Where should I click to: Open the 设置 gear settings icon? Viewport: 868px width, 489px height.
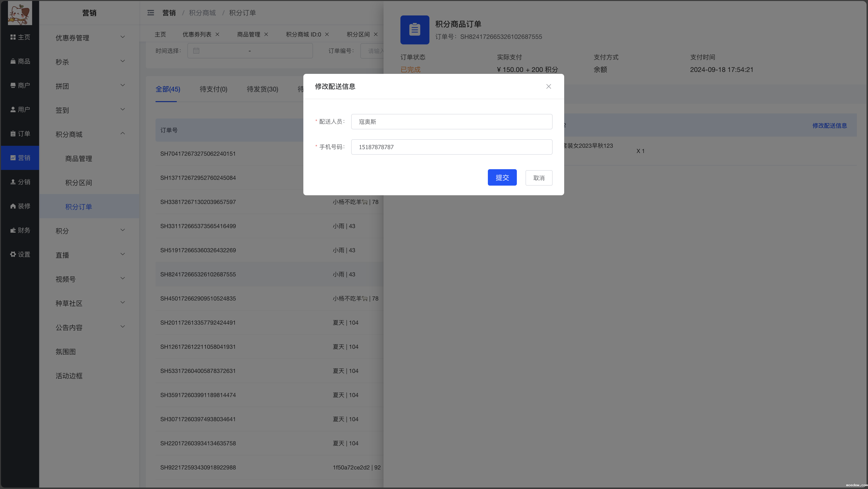(13, 254)
